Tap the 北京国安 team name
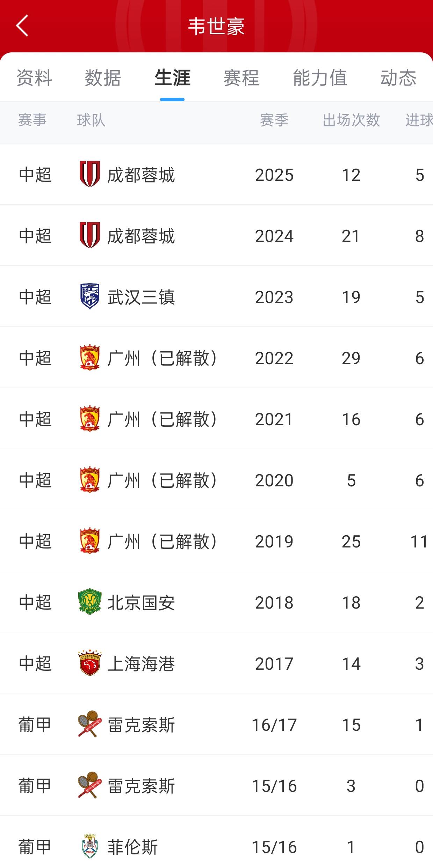 click(141, 603)
